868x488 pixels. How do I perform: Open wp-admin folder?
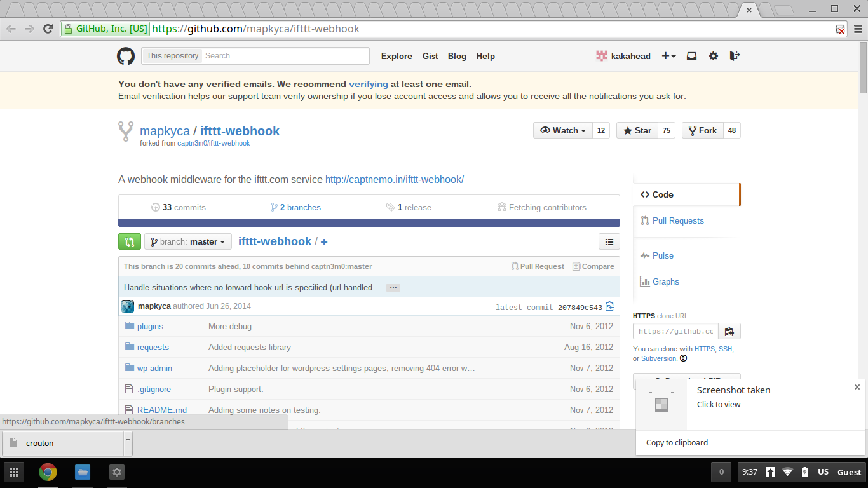click(x=154, y=369)
